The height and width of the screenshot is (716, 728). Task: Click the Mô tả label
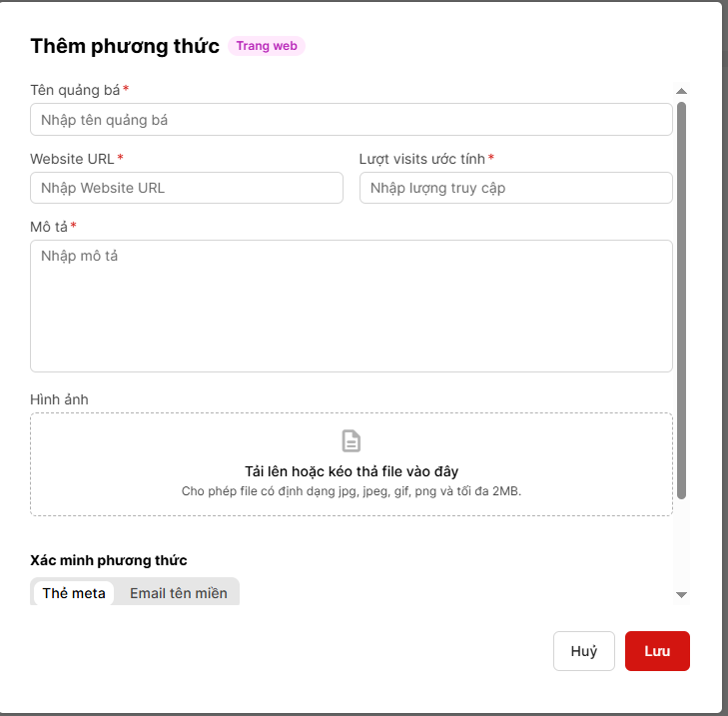49,226
